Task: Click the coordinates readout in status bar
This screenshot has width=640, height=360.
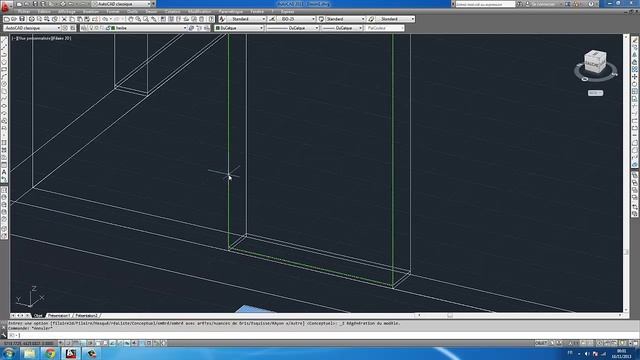Action: 29,343
